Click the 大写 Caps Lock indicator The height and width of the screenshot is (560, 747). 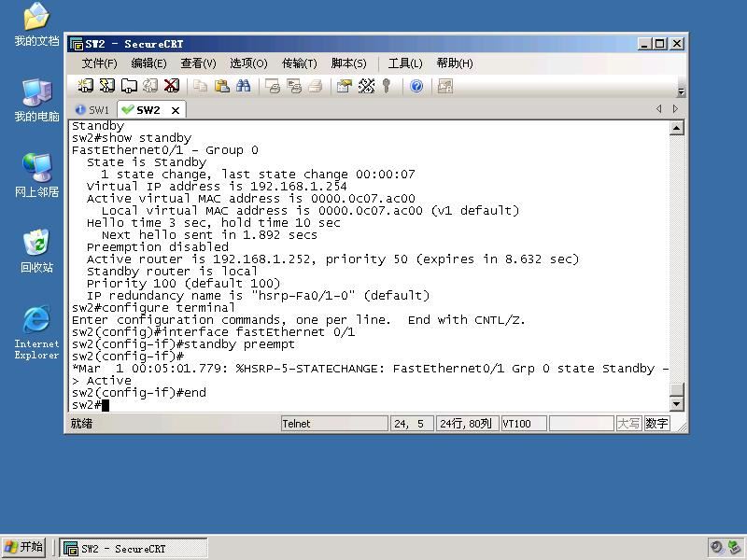click(628, 424)
